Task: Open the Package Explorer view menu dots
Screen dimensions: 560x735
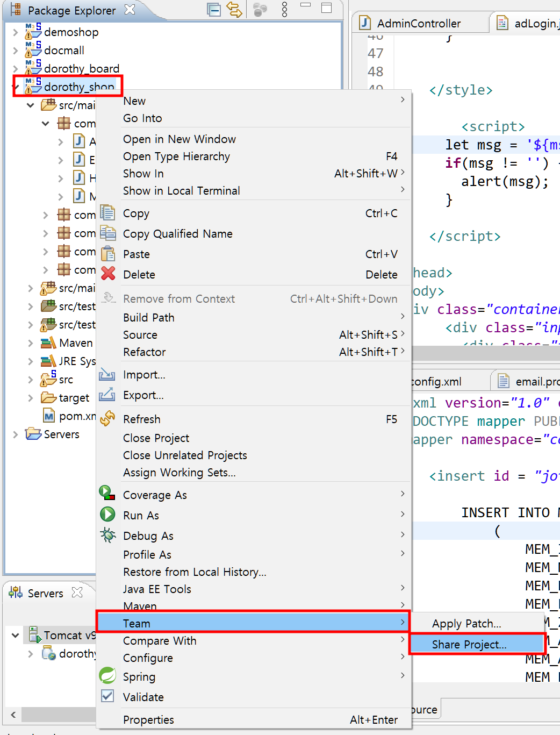Action: pyautogui.click(x=284, y=10)
